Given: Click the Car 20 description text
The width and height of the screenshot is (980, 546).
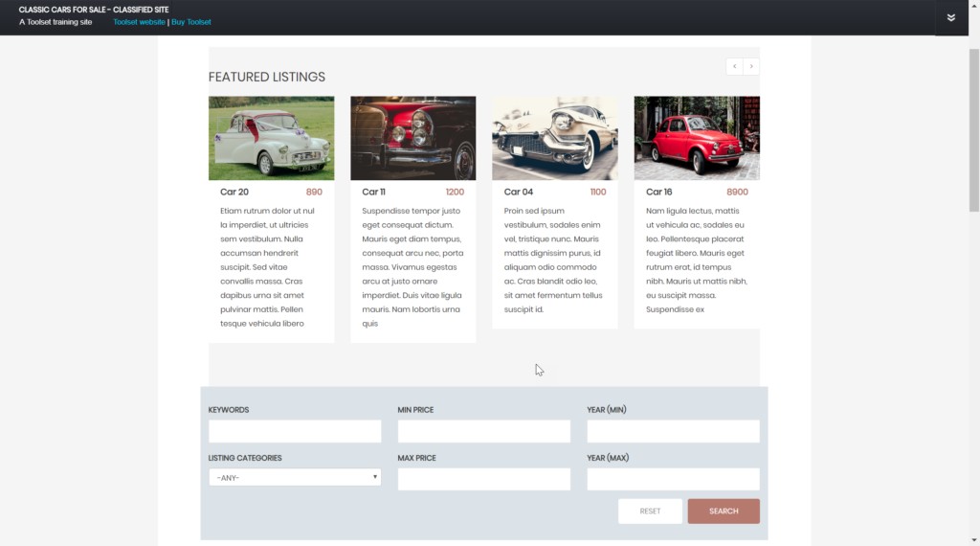Looking at the screenshot, I should tap(268, 267).
